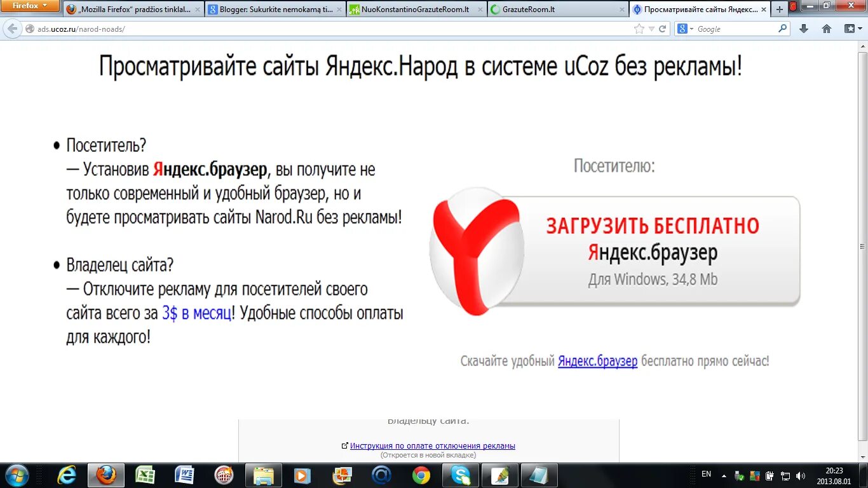Open the blue Яндекс.браузер hyperlink

click(597, 361)
